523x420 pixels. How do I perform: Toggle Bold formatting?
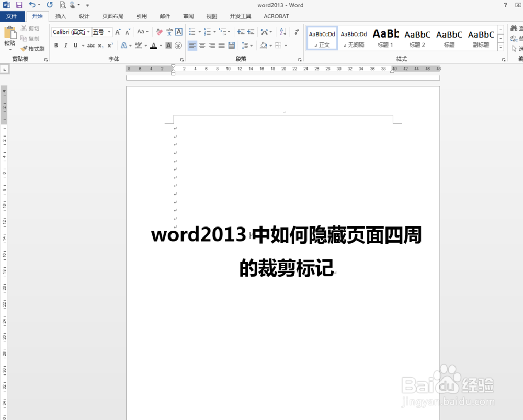56,46
